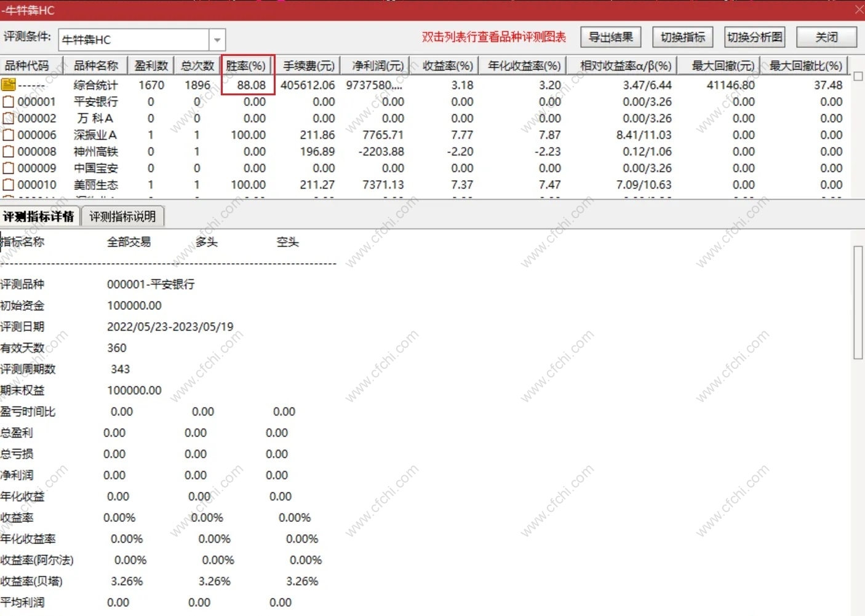Image resolution: width=865 pixels, height=616 pixels.
Task: Select the 神州高铁 stock name
Action: (95, 151)
